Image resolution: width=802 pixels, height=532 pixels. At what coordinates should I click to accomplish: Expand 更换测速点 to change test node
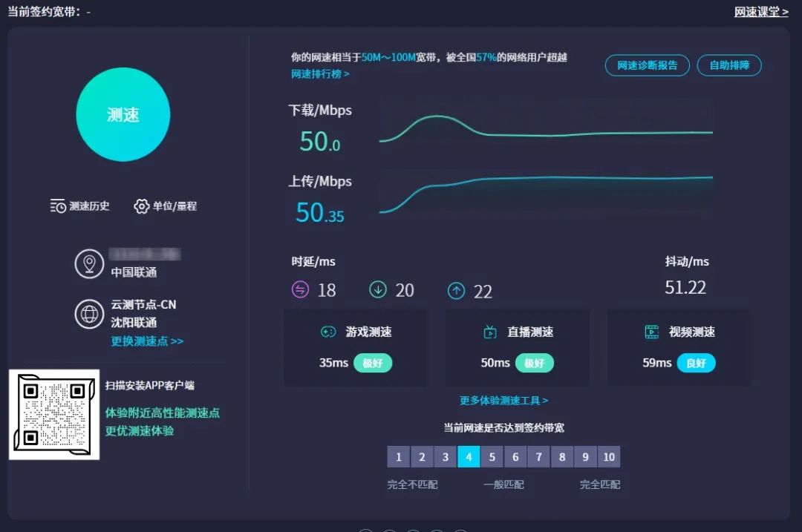[147, 341]
